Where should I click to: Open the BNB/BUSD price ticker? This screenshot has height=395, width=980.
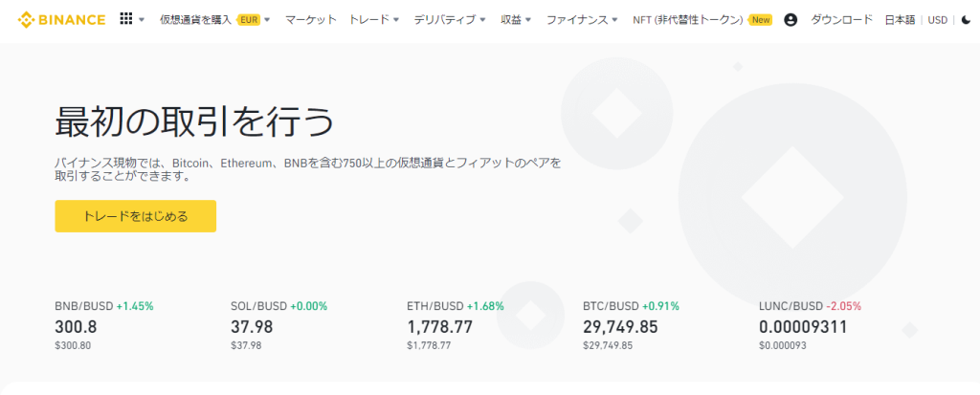(x=103, y=326)
